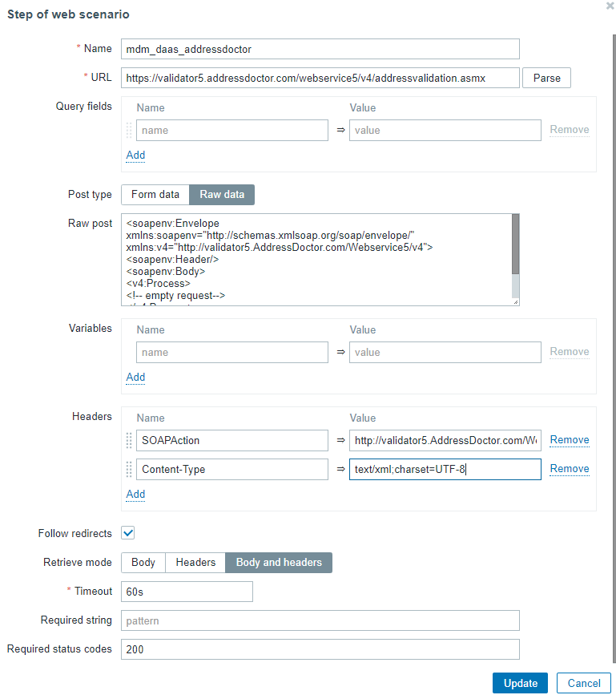The image size is (616, 699).
Task: Cancel the step editing dialog
Action: 584,683
